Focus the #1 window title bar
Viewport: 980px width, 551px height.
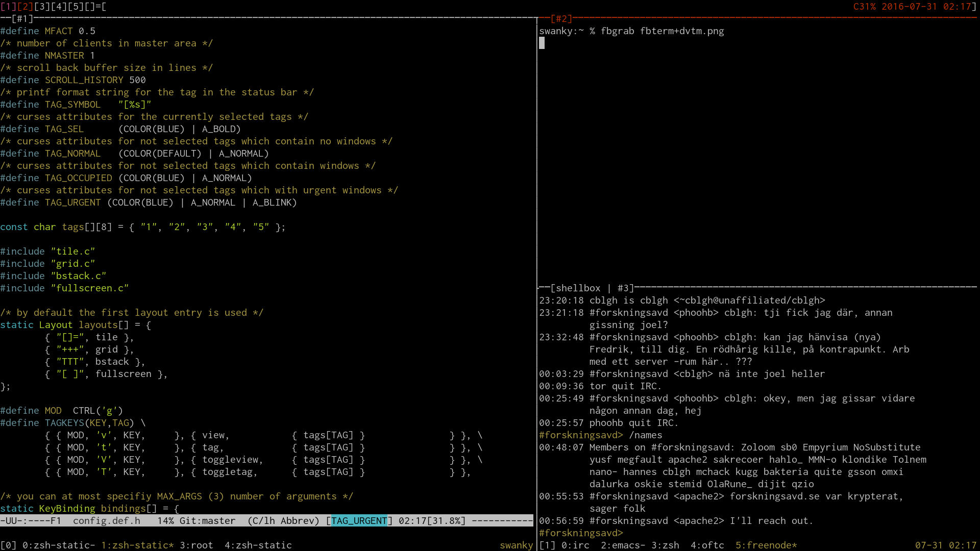[x=22, y=19]
